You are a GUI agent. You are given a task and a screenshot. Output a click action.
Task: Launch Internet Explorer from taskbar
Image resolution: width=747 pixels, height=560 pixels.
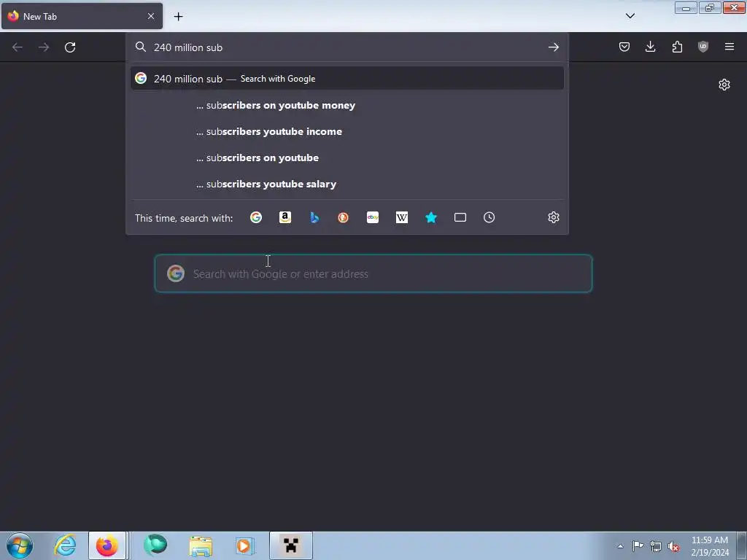point(65,545)
